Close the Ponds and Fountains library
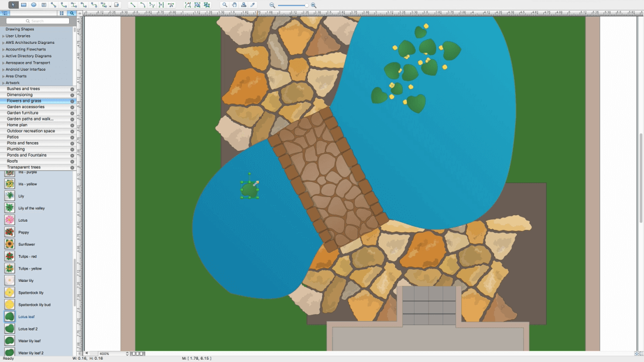The image size is (644, 362). tap(72, 155)
